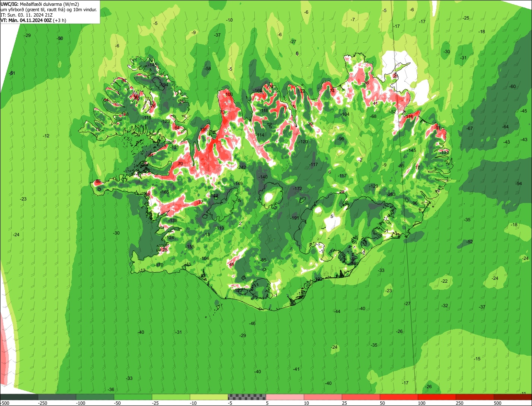Click the -140 value on the map

coord(263,177)
